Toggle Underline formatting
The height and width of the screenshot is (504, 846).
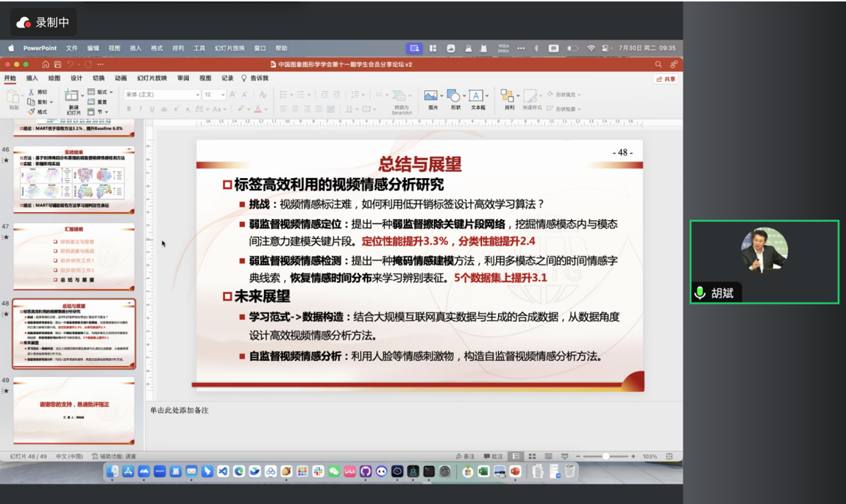pyautogui.click(x=152, y=109)
